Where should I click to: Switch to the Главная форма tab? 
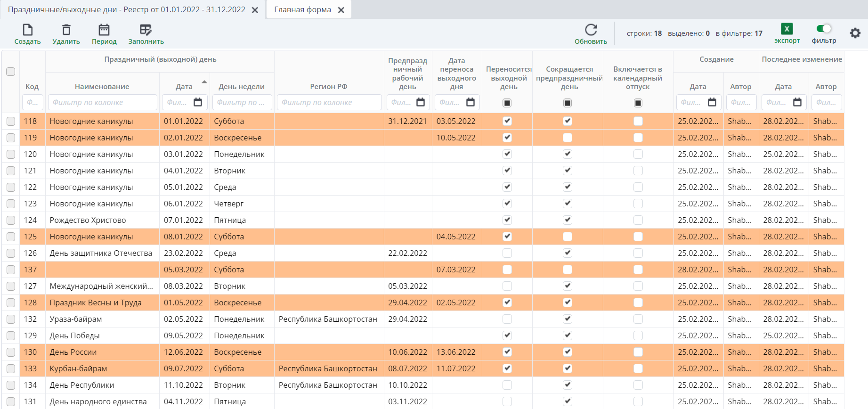coord(302,10)
